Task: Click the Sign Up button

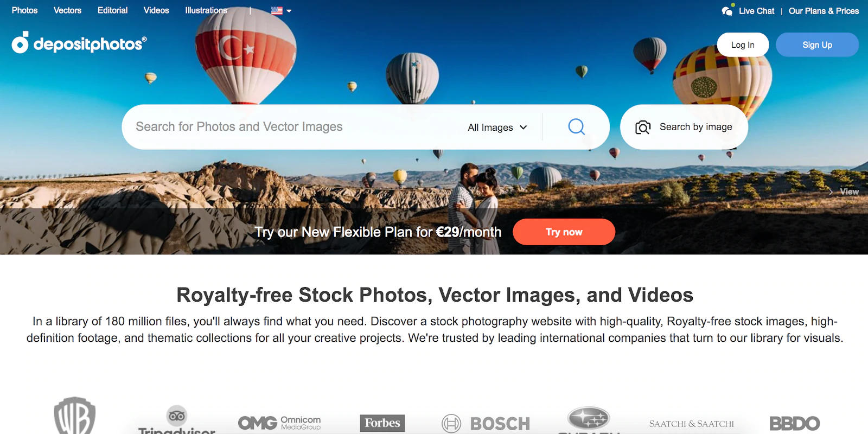Action: [817, 45]
